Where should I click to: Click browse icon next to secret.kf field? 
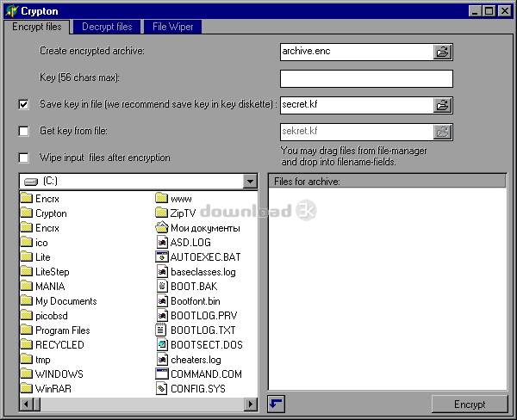coord(442,105)
